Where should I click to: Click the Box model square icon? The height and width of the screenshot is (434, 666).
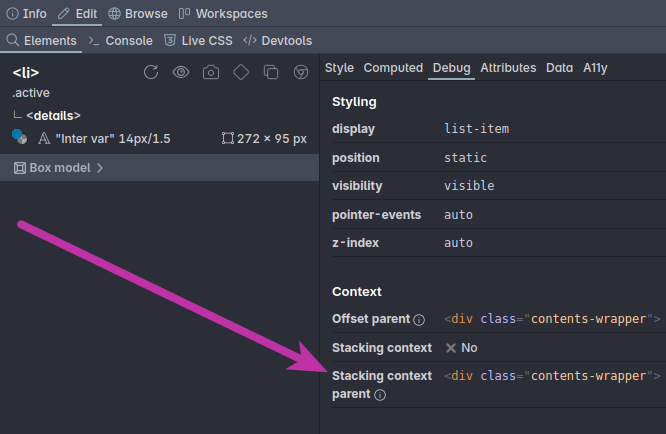coord(20,168)
